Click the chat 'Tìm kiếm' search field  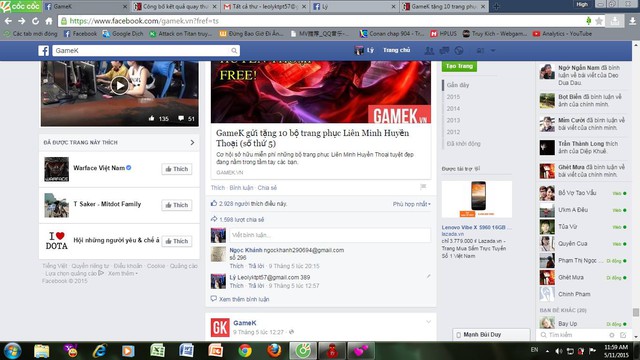tap(572, 335)
